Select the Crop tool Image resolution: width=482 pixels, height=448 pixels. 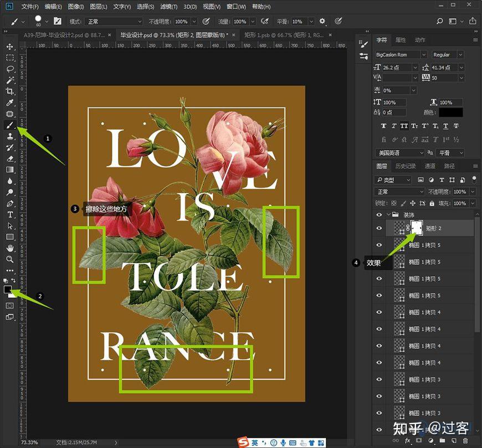(x=10, y=91)
